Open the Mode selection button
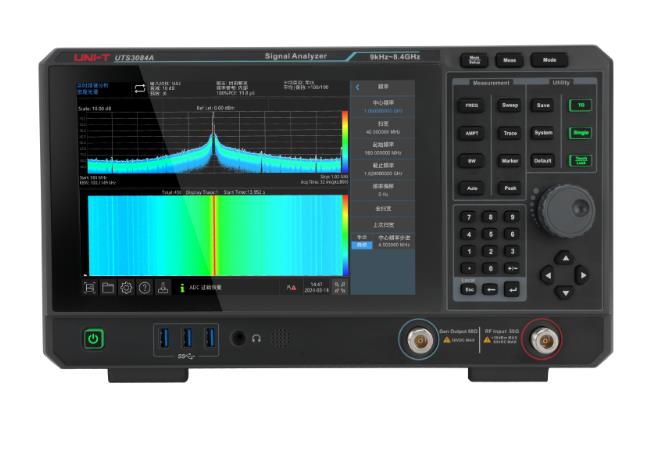This screenshot has height=476, width=662. (x=549, y=60)
